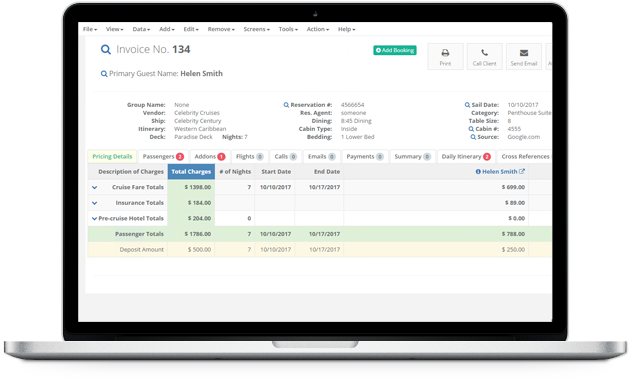This screenshot has height=378, width=632.
Task: Expand the Cruise Fare Totals row
Action: point(94,187)
